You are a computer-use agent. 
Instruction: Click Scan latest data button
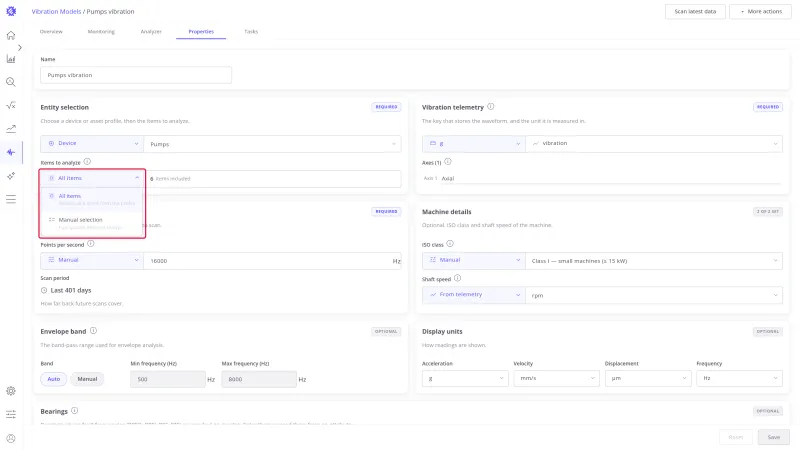coord(695,11)
